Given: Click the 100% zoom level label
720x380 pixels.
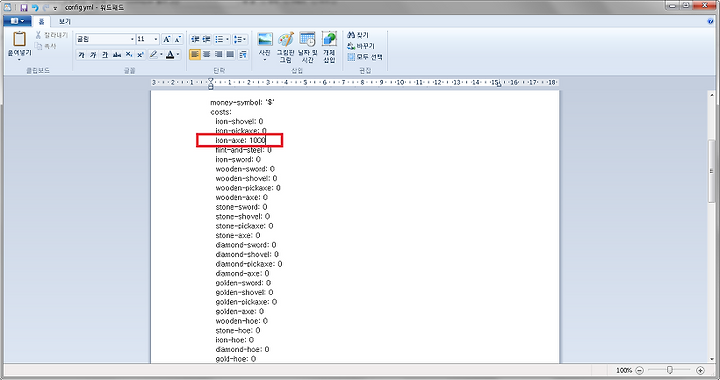Looking at the screenshot, I should tap(624, 370).
